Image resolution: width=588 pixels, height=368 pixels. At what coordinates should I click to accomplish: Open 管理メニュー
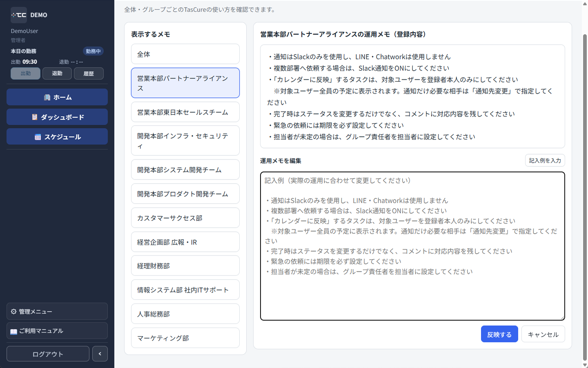[57, 312]
